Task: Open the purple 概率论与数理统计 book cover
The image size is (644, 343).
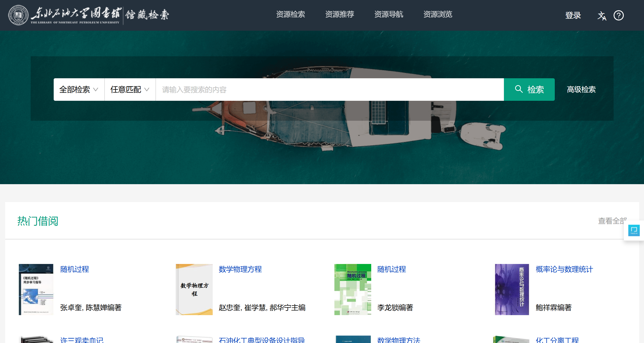Action: point(512,289)
